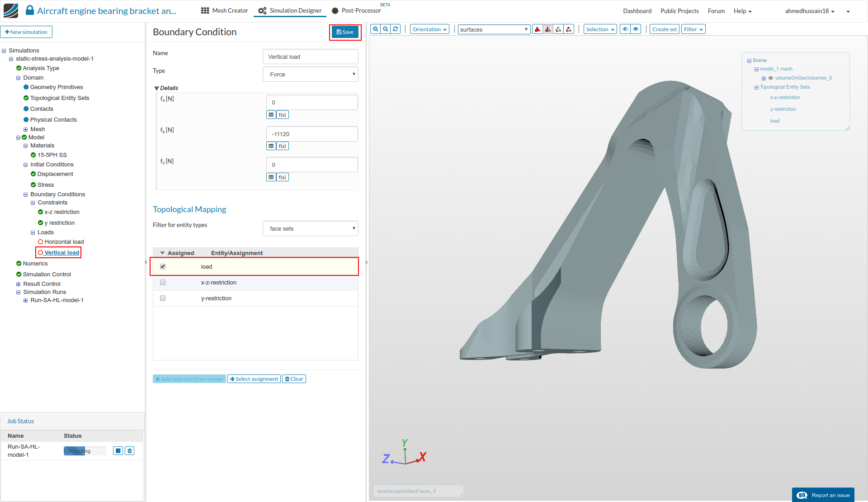This screenshot has height=502, width=868.
Task: Click the zoom out viewer icon
Action: click(x=386, y=29)
